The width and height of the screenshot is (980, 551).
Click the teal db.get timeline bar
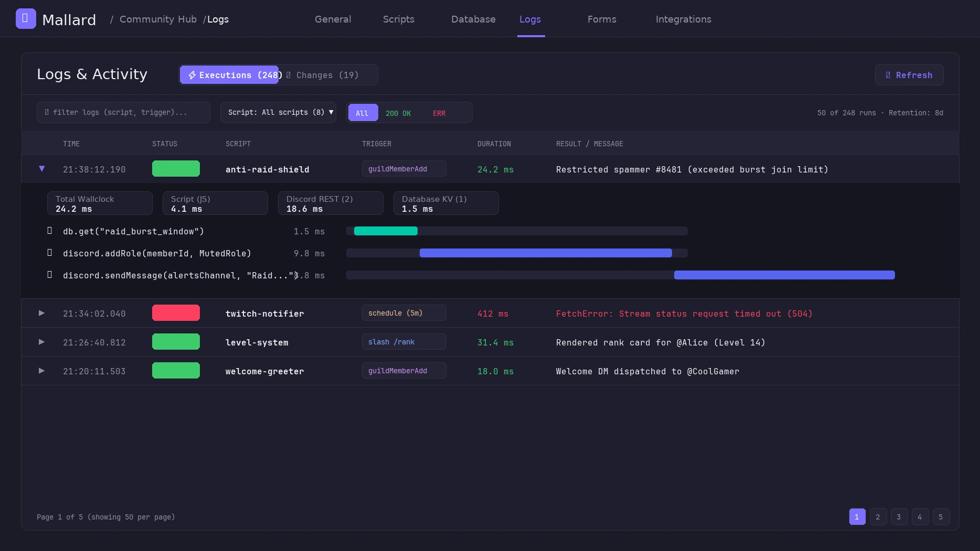pyautogui.click(x=386, y=231)
